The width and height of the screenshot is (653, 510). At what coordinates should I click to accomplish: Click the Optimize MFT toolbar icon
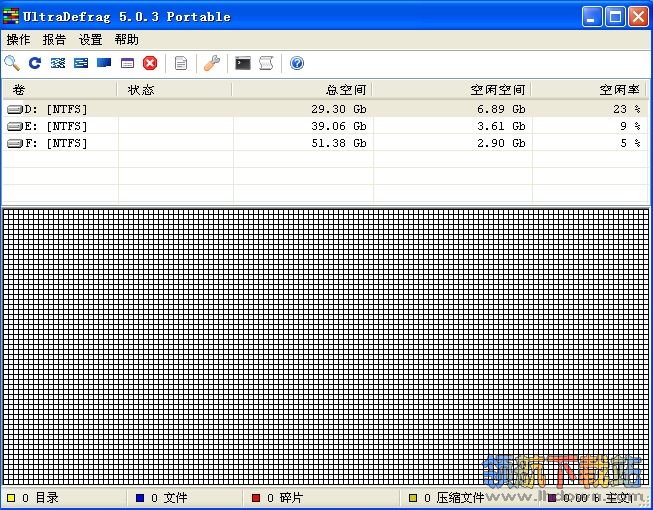[127, 63]
